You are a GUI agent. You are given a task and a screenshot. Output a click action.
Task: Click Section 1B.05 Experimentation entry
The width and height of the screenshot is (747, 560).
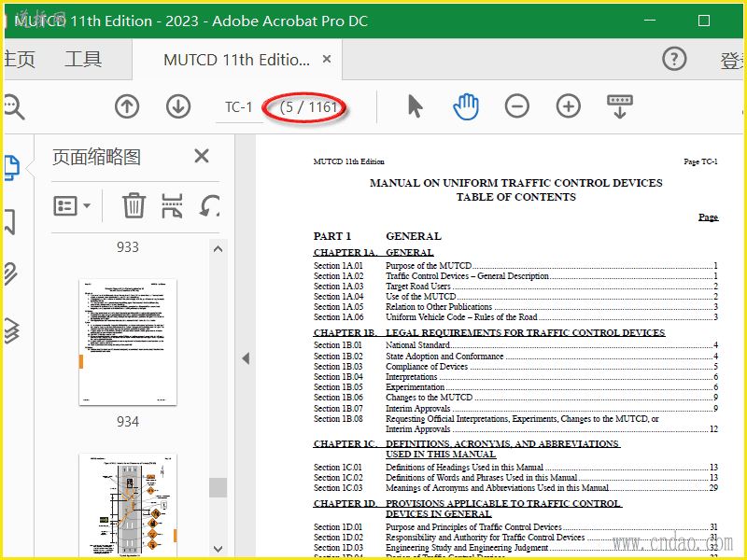pos(515,386)
